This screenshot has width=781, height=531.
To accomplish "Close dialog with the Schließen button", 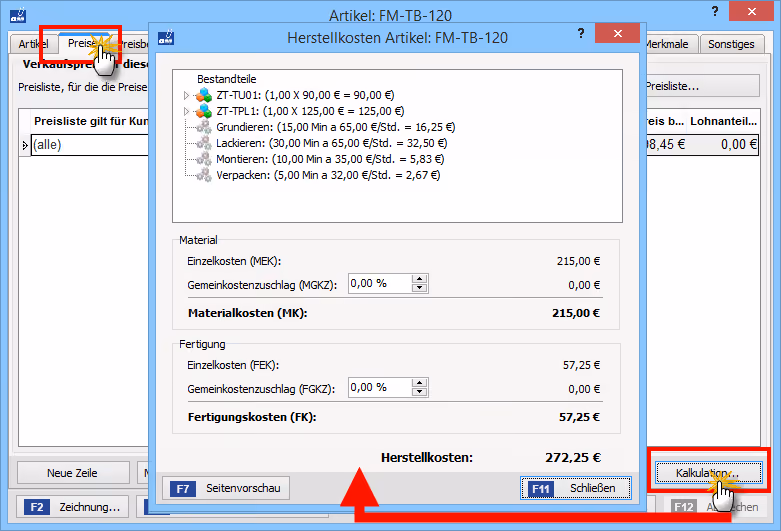I will (576, 488).
